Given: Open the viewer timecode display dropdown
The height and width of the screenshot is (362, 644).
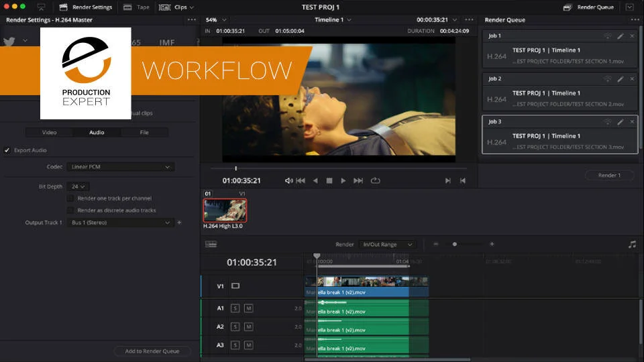Looking at the screenshot, I should coord(437,19).
